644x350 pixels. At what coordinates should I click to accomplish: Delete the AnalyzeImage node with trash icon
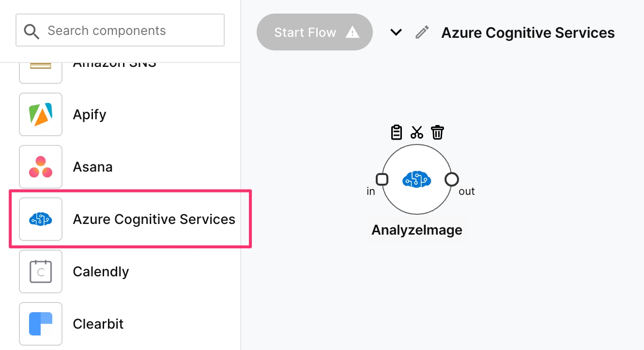(x=438, y=132)
